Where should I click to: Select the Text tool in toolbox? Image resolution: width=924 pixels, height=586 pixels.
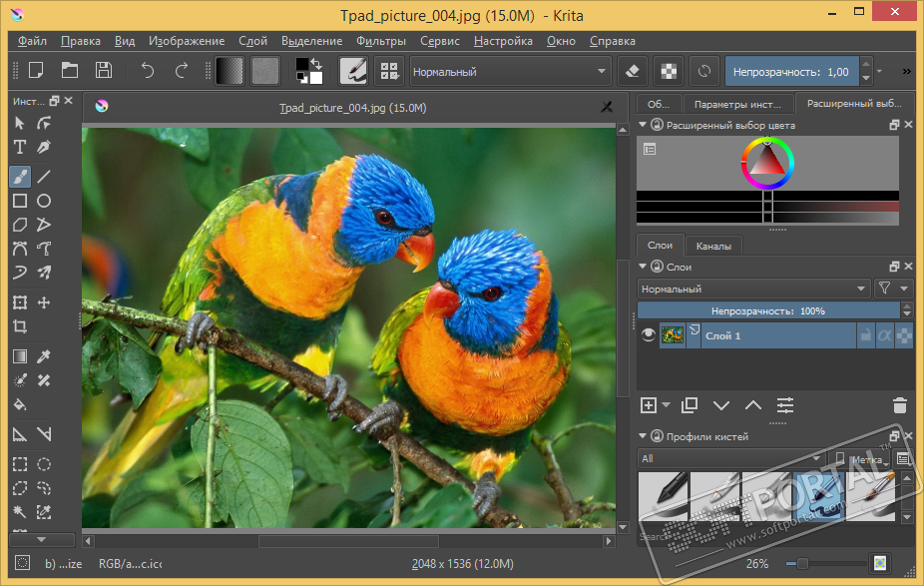[x=20, y=148]
